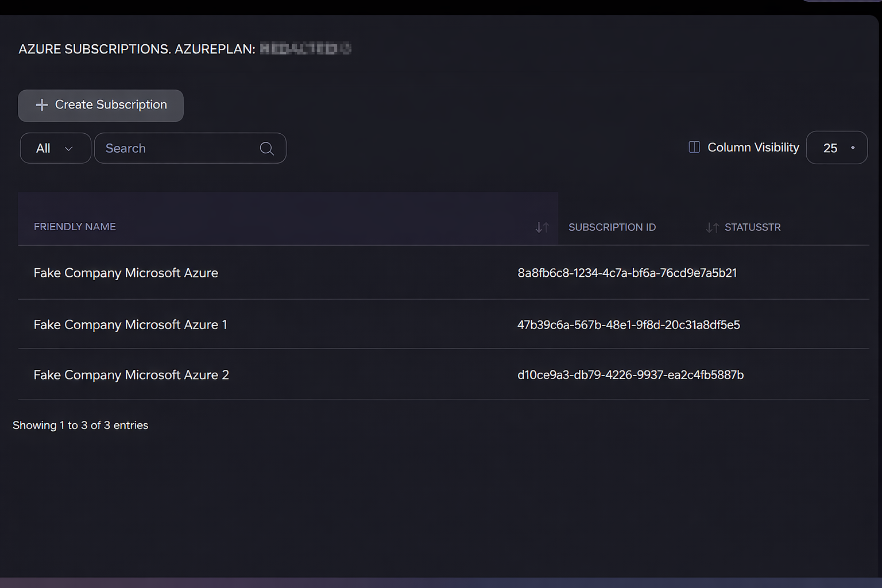Click the Friendly Name sort arrows icon
The height and width of the screenshot is (588, 882).
pyautogui.click(x=541, y=227)
